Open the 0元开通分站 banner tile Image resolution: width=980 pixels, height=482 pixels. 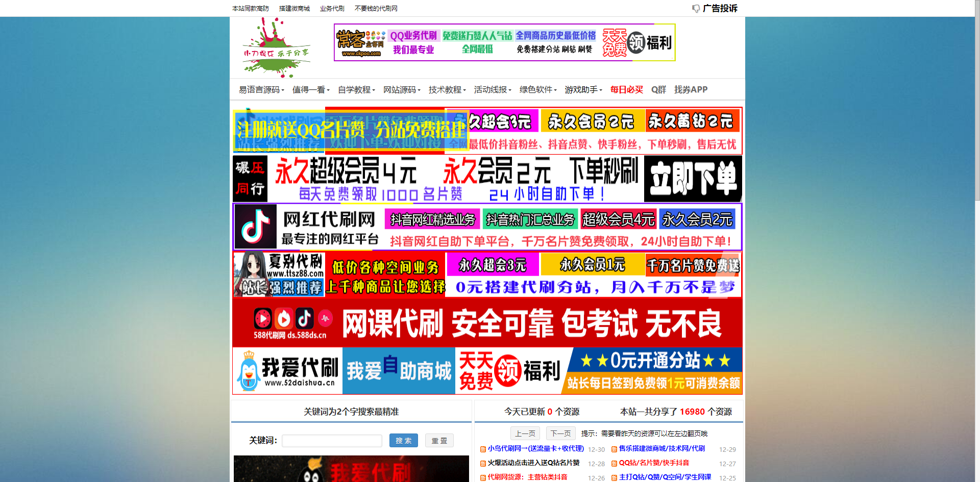coord(655,360)
